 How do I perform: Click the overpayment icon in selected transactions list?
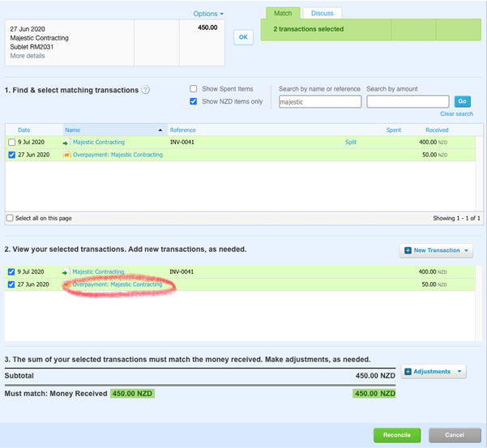coord(66,284)
